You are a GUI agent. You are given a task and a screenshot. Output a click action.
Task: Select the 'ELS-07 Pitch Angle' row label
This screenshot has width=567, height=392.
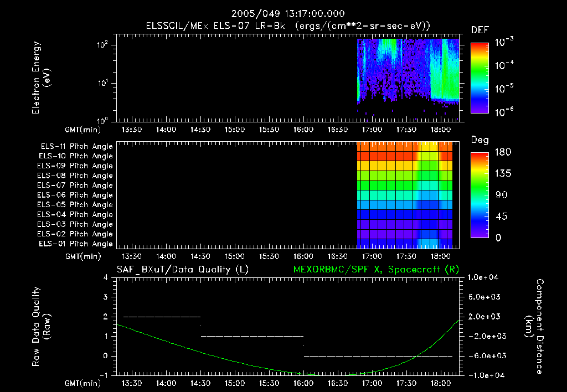(75, 185)
